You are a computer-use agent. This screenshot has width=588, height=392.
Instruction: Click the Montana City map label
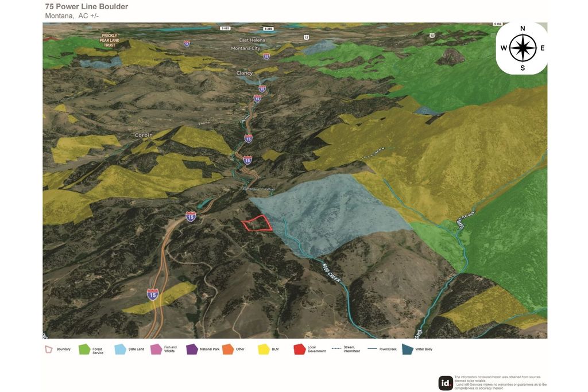[x=246, y=48]
